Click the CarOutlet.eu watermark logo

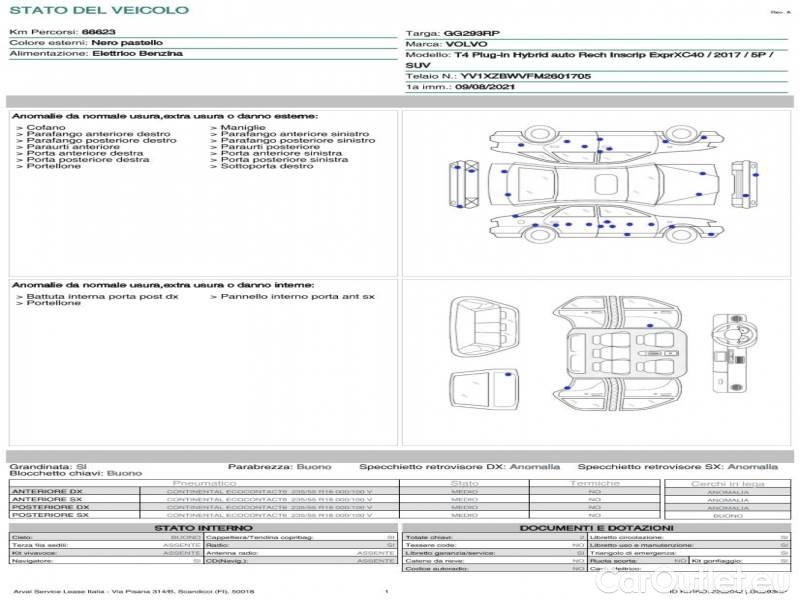[x=715, y=583]
